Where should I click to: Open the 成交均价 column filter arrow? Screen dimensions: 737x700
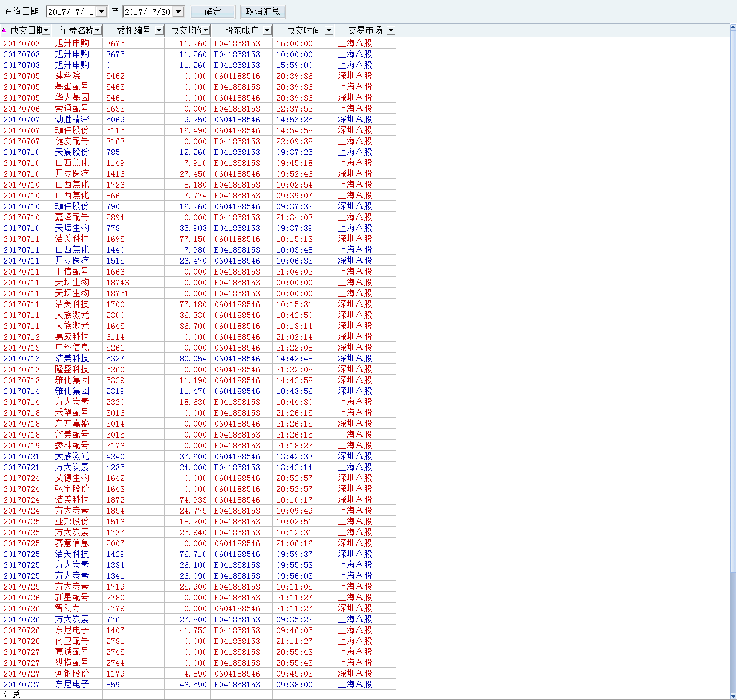click(205, 30)
